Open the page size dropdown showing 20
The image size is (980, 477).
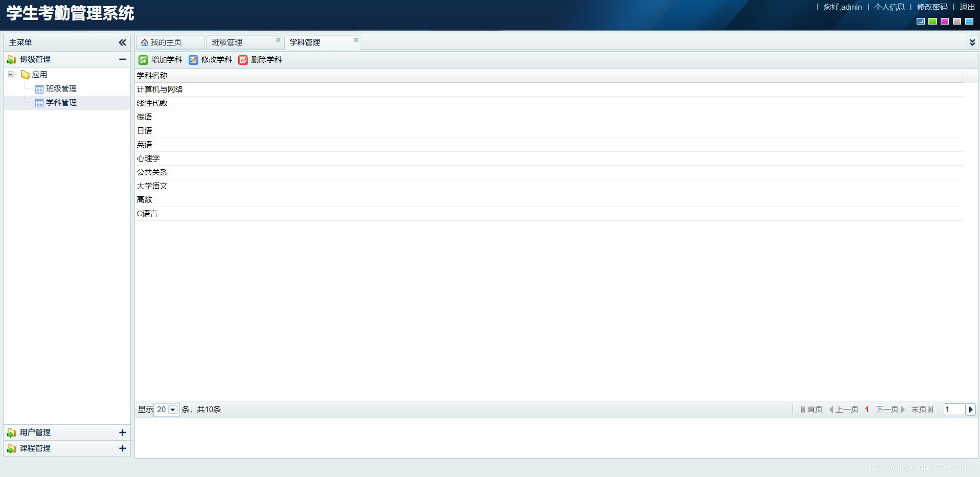173,410
